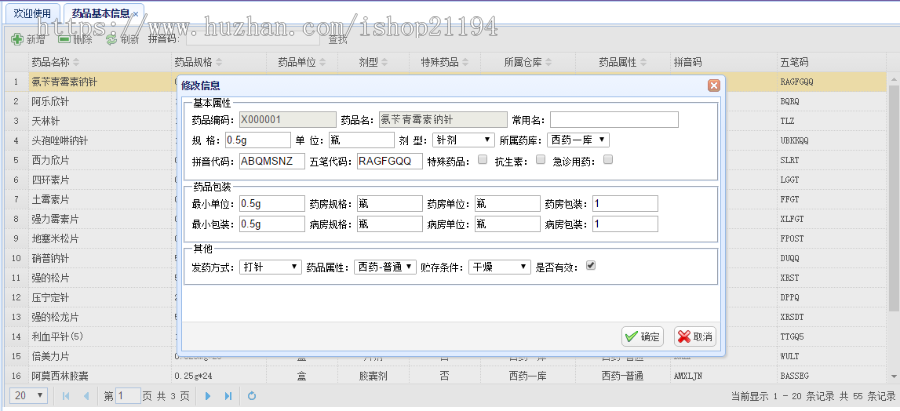
Task: Sort by 药品单位 column sort arrows
Action: tap(322, 63)
